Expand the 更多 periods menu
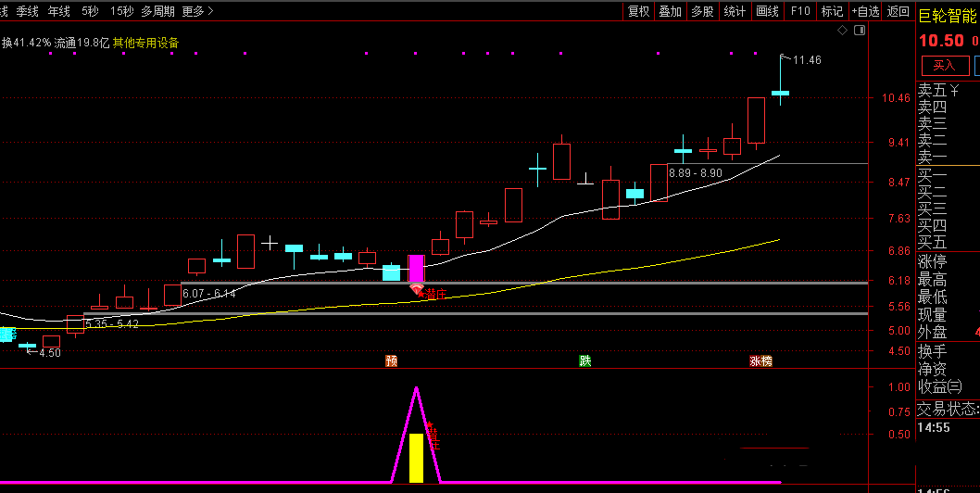Screen dimensions: 980x493 click(x=197, y=11)
